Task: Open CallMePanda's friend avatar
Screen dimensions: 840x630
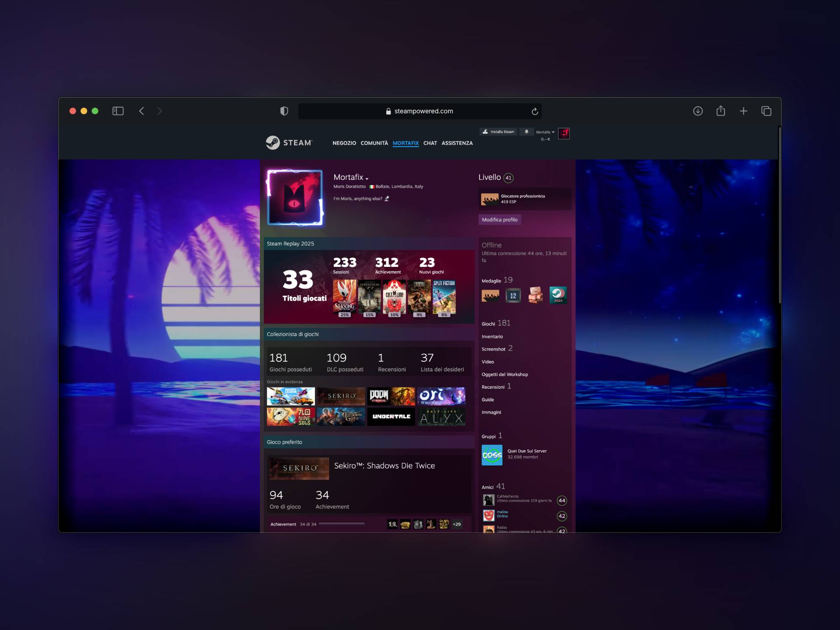Action: coord(489,500)
